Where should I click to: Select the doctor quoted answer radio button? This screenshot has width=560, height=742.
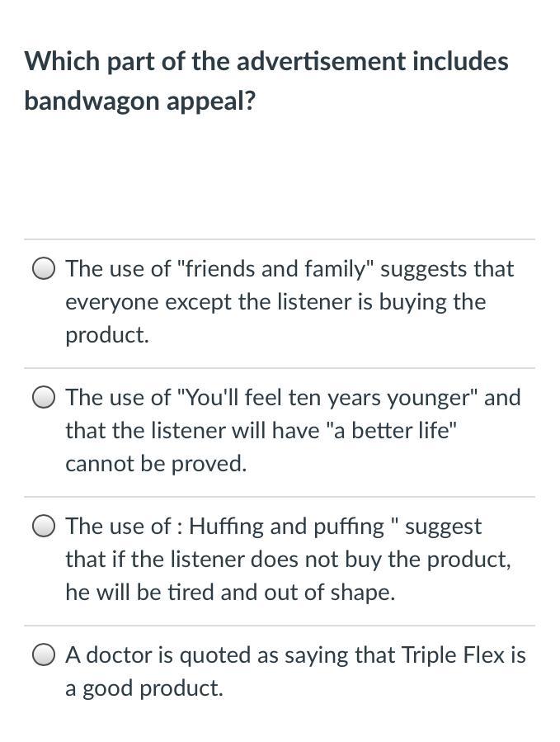point(45,655)
